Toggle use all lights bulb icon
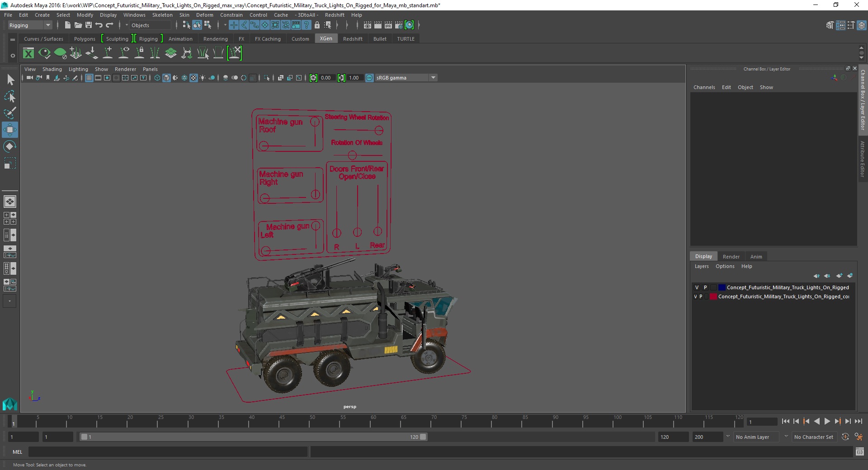This screenshot has width=868, height=470. (203, 78)
